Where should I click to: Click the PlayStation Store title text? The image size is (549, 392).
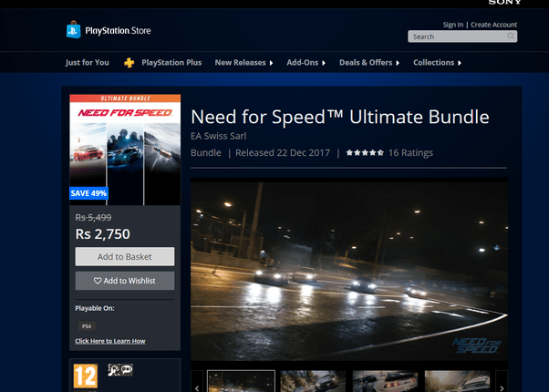tap(118, 31)
